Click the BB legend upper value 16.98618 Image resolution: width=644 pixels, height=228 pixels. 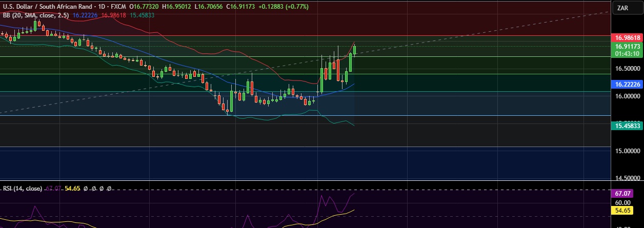click(x=113, y=15)
